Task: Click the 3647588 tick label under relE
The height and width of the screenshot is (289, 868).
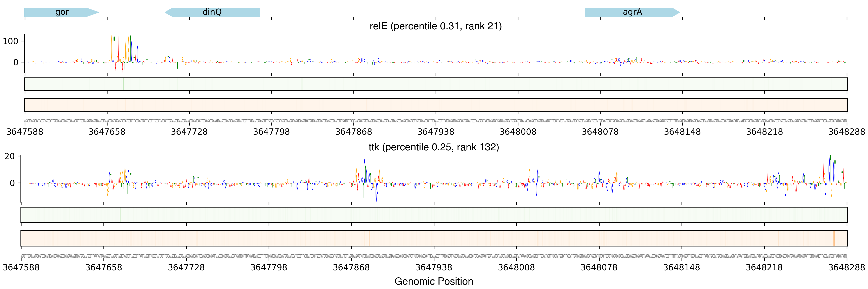Action: (x=25, y=131)
